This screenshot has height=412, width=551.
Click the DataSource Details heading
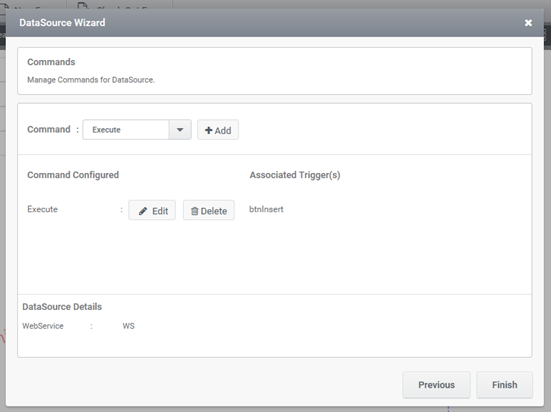(x=62, y=307)
